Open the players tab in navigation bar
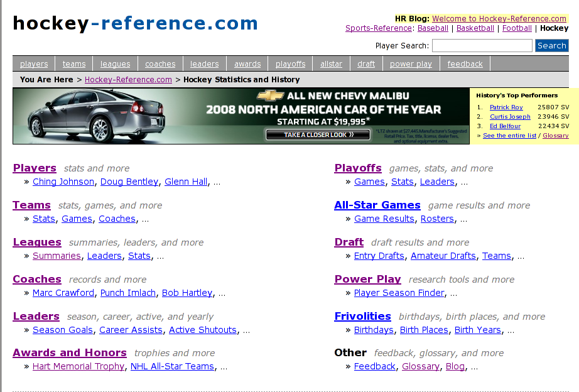Viewport: 579px width, 392px height. (34, 64)
